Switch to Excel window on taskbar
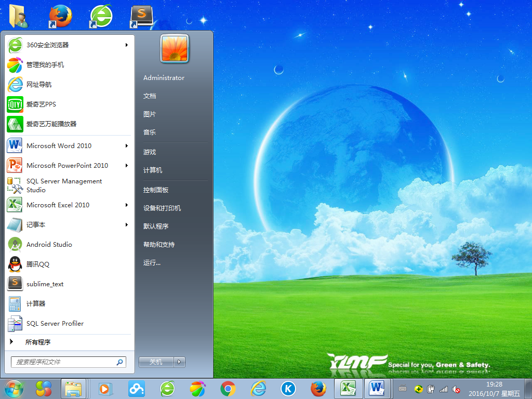The height and width of the screenshot is (399, 532). [x=349, y=389]
